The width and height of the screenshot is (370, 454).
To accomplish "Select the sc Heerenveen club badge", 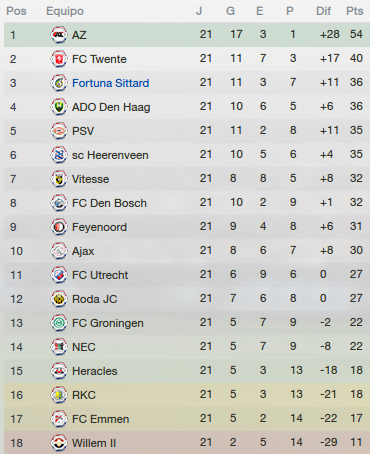I will (59, 155).
